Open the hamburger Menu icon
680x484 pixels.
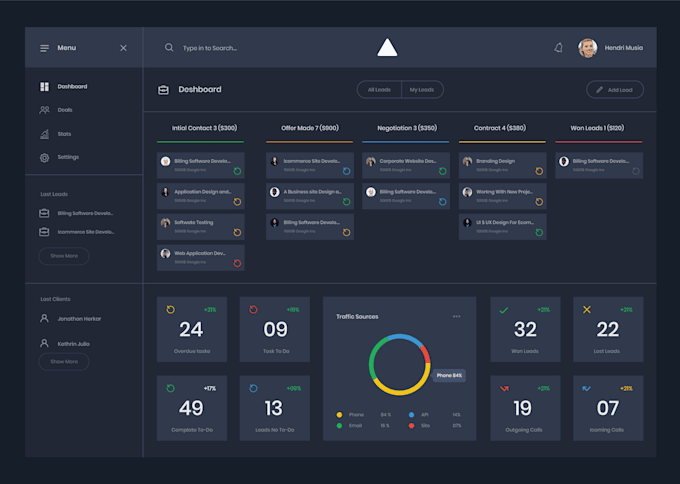click(45, 48)
